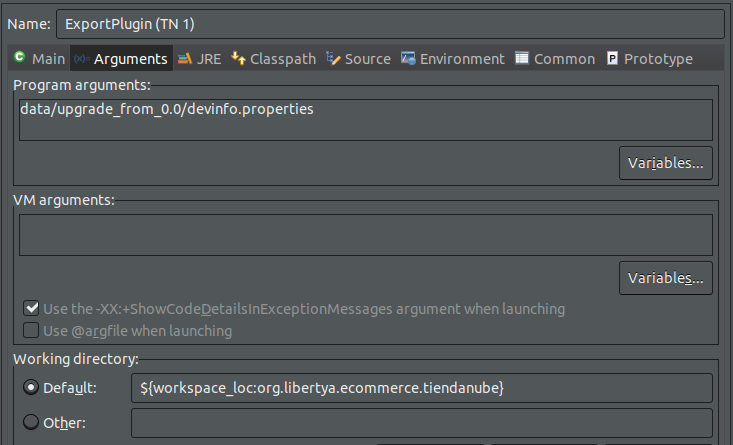733x445 pixels.
Task: Go to the Classpath tab
Action: [274, 58]
